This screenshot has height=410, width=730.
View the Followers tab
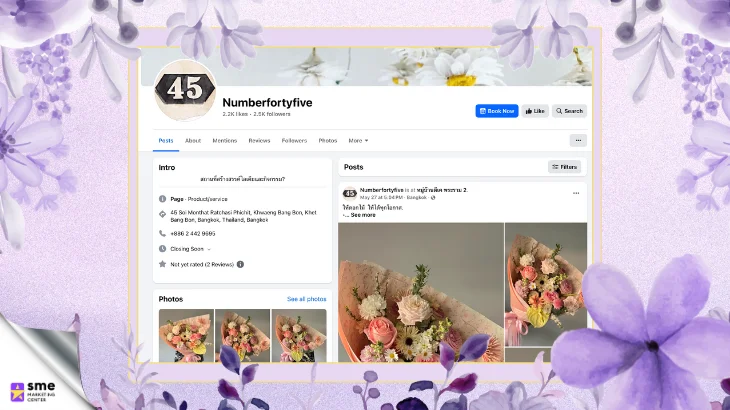(x=294, y=141)
